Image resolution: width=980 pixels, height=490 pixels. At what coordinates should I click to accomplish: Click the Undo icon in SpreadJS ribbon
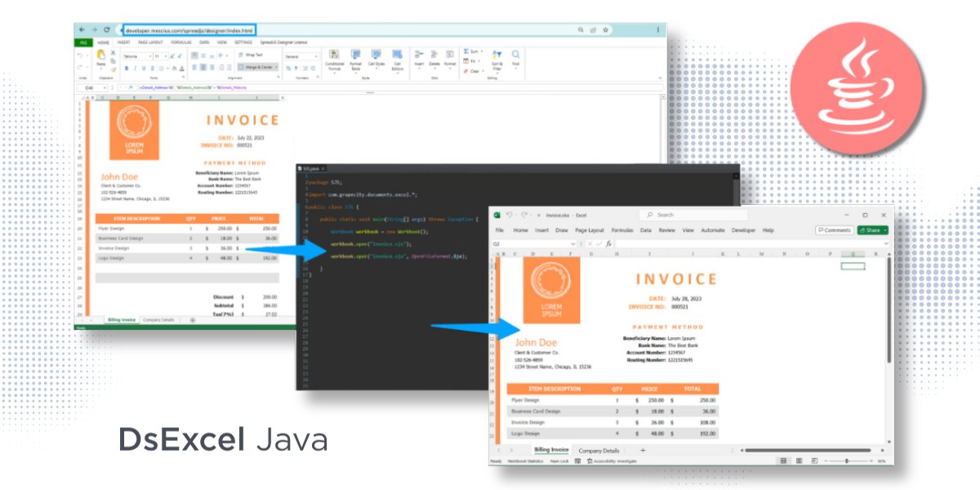click(80, 55)
